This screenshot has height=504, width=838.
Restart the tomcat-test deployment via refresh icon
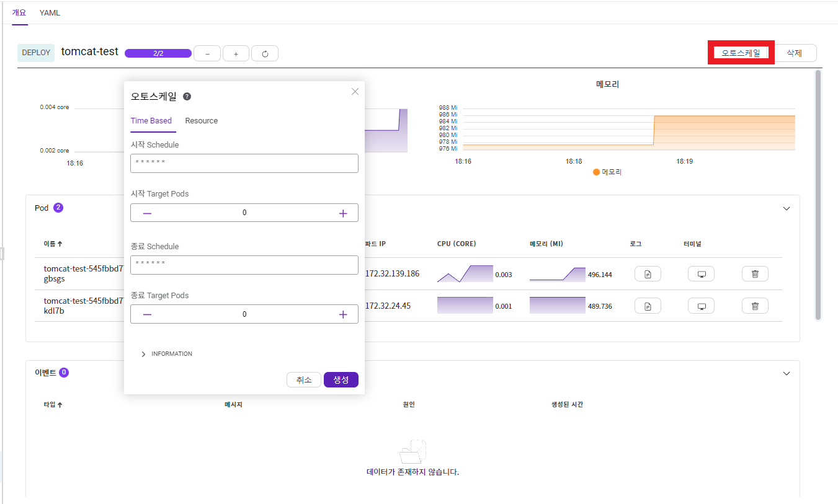tap(265, 54)
